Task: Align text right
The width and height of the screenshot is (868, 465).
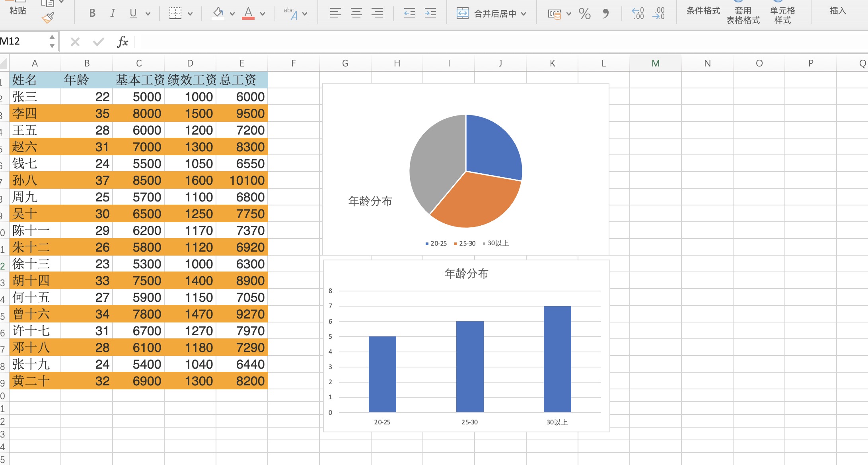Action: pos(377,13)
